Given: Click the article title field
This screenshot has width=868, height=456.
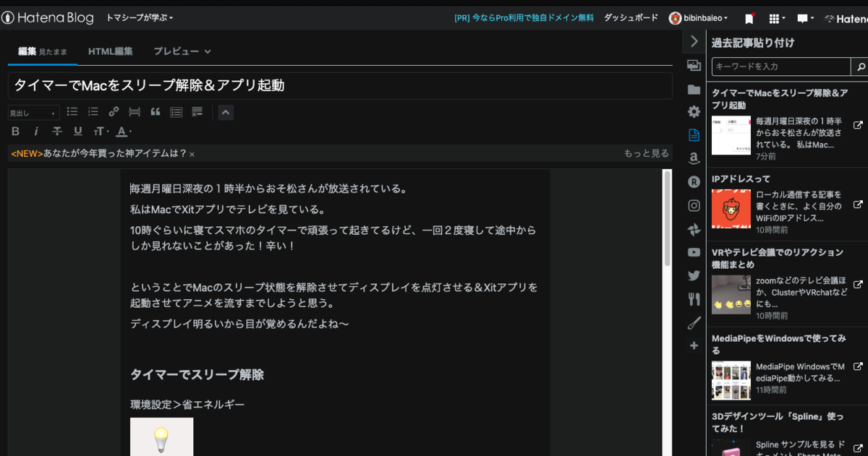Looking at the screenshot, I should click(340, 85).
